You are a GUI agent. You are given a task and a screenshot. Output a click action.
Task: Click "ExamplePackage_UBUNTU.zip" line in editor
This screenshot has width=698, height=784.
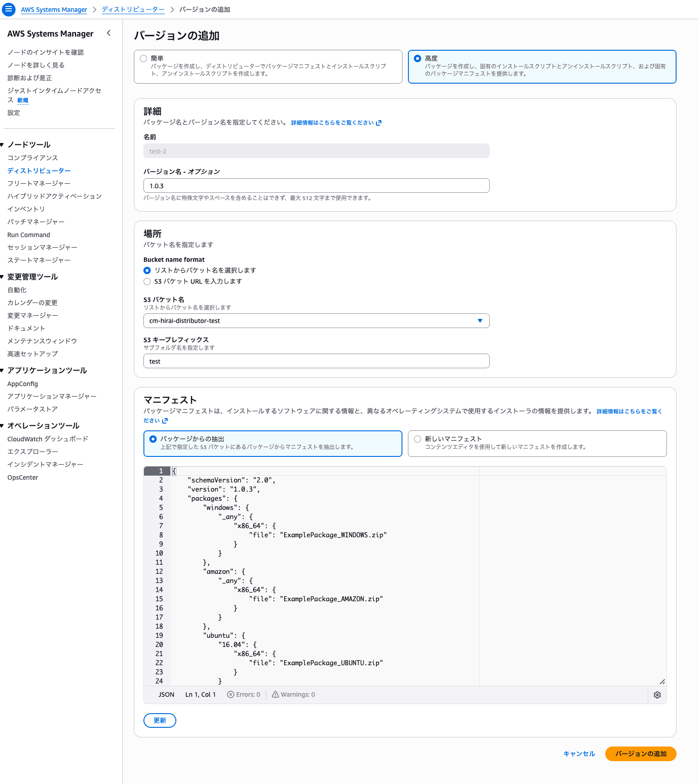[316, 663]
